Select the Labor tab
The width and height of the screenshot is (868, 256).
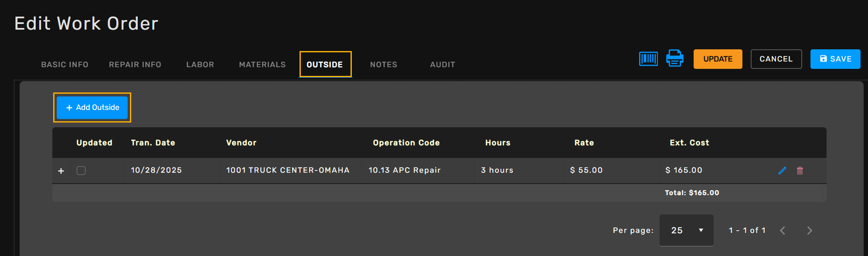(200, 65)
